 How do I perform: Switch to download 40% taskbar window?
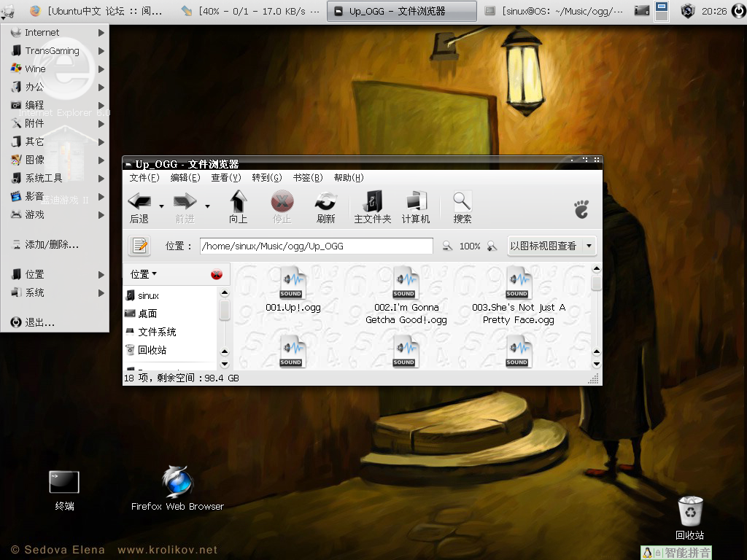[251, 11]
